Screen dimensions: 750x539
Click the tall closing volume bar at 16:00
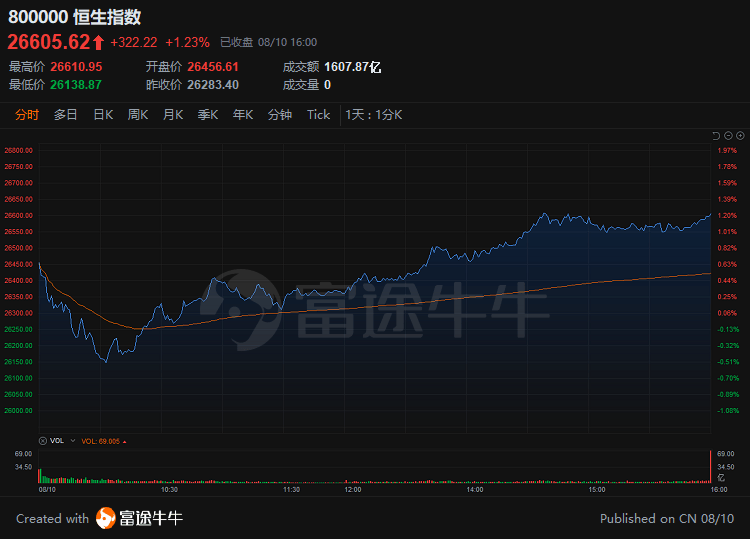click(710, 467)
